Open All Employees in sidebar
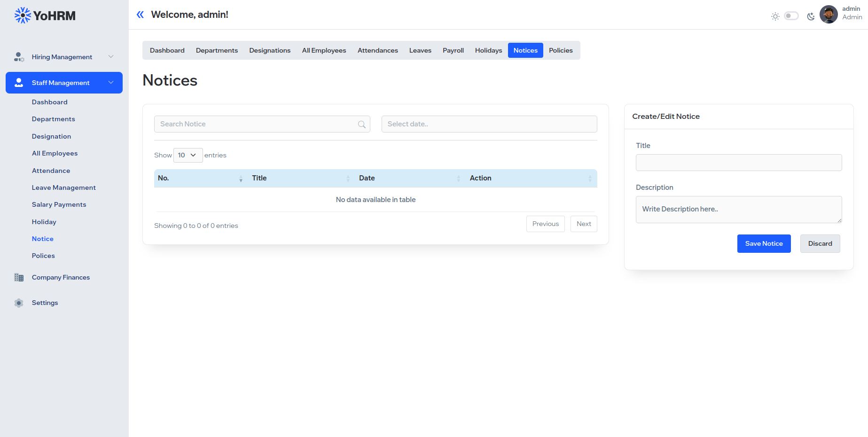 tap(55, 153)
